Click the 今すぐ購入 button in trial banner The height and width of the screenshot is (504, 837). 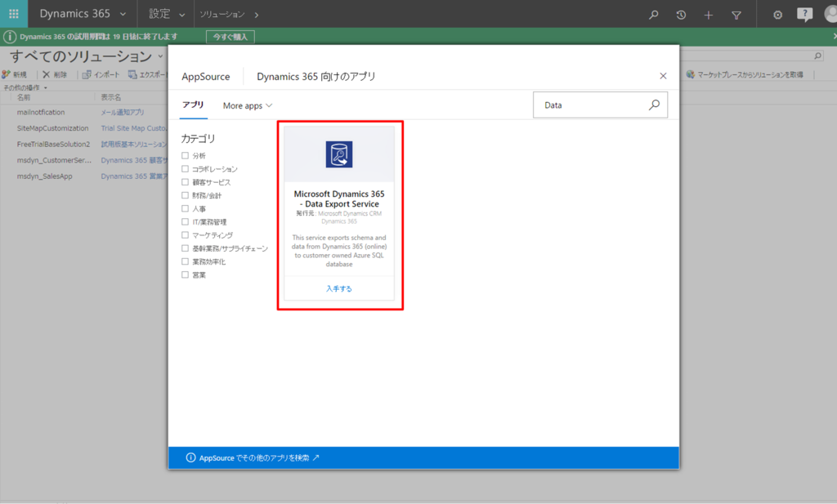click(230, 37)
